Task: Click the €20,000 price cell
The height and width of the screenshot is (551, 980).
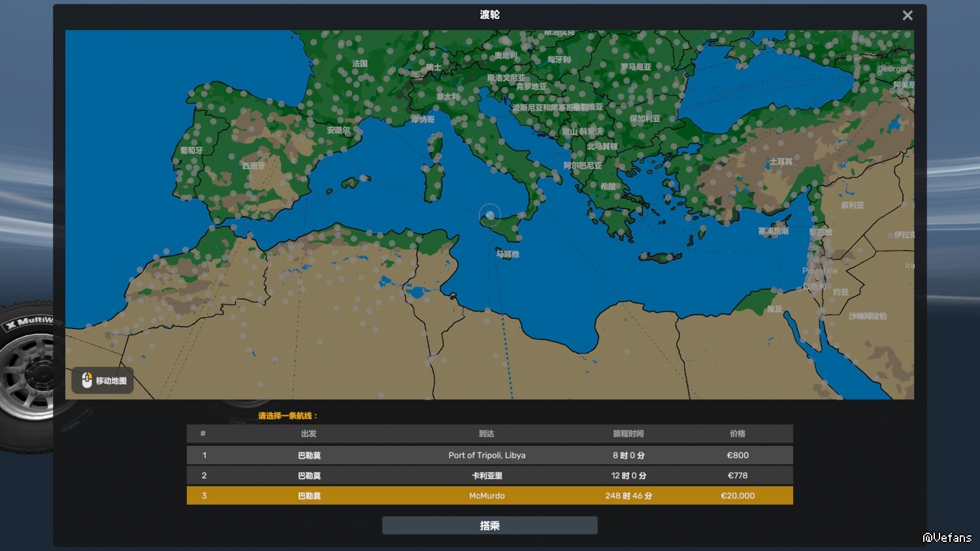Action: 738,496
